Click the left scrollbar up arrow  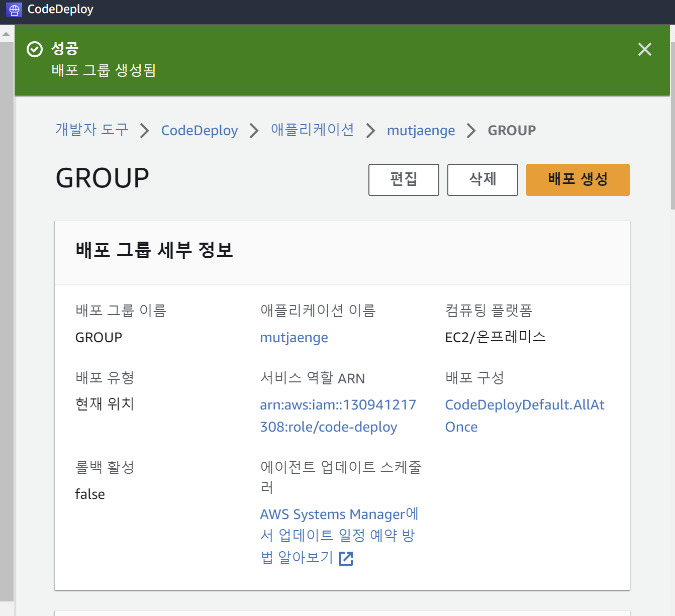[6, 34]
